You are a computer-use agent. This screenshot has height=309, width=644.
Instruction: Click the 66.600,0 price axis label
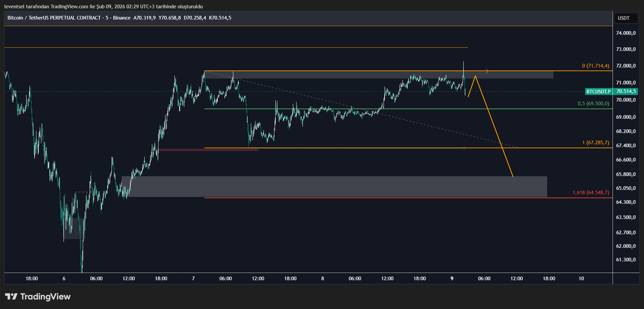tap(626, 160)
